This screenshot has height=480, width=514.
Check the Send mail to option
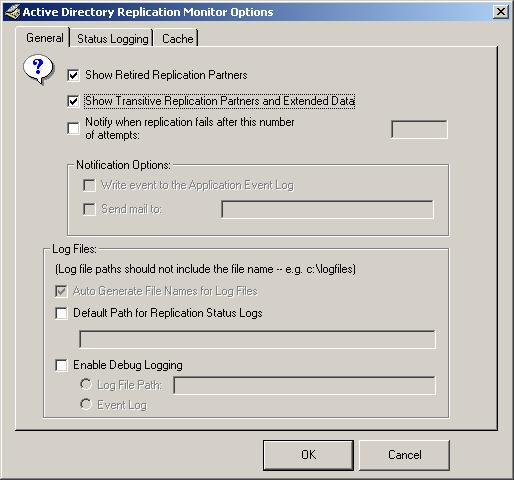(x=89, y=209)
